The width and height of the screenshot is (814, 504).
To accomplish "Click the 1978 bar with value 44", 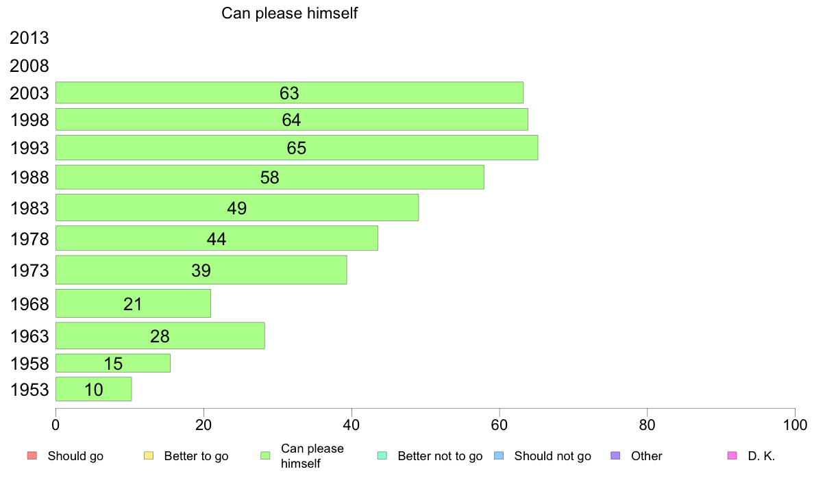I will pos(217,238).
